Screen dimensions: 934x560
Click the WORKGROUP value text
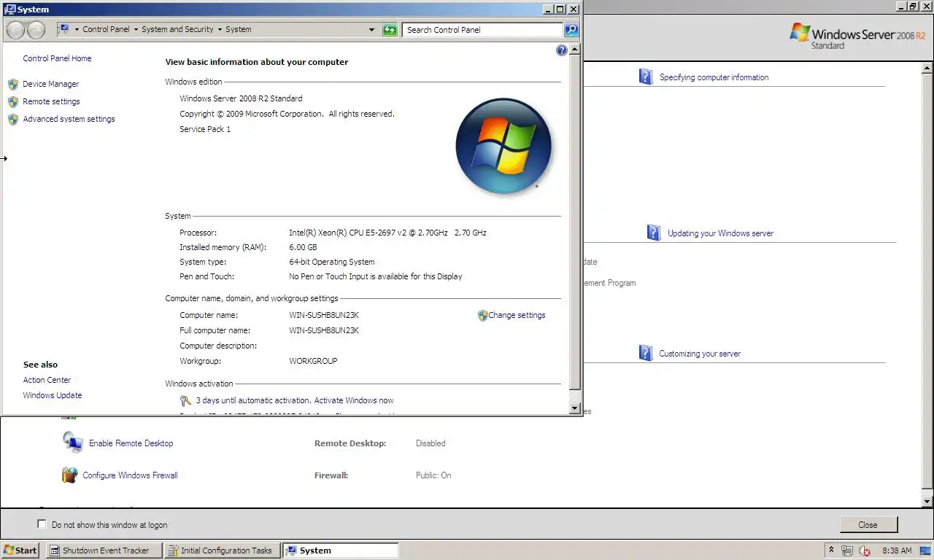tap(313, 361)
